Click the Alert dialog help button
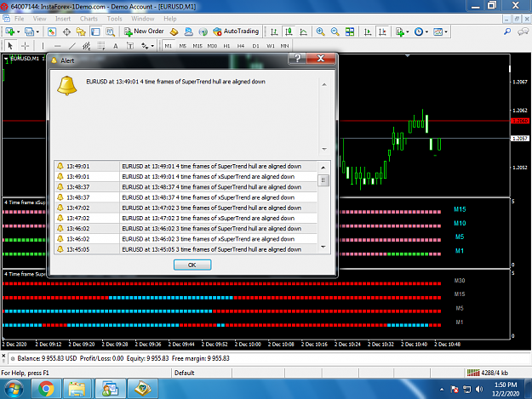Image resolution: width=532 pixels, height=399 pixels. tap(297, 59)
